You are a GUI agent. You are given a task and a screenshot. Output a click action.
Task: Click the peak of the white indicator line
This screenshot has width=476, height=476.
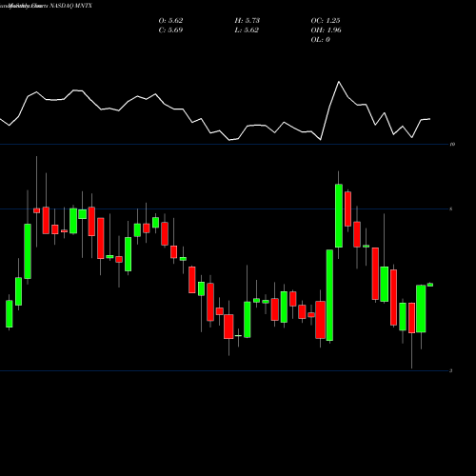click(339, 82)
